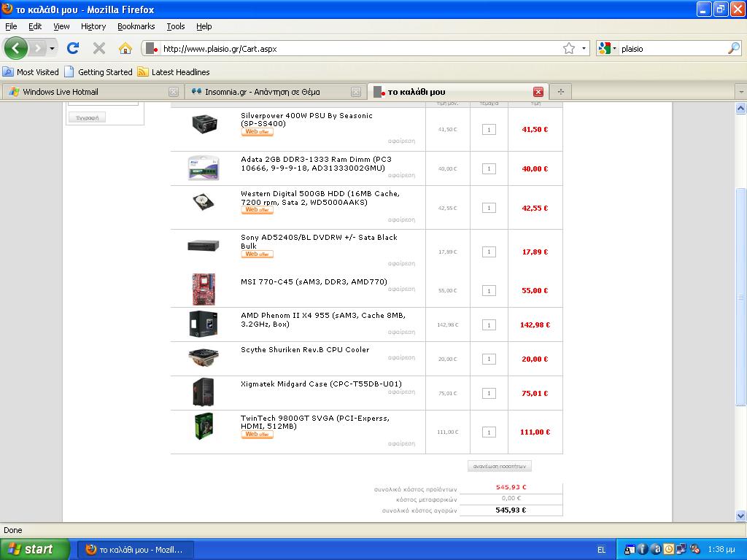Open the Tools menu
Viewport: 747px width, 560px height.
coord(176,26)
